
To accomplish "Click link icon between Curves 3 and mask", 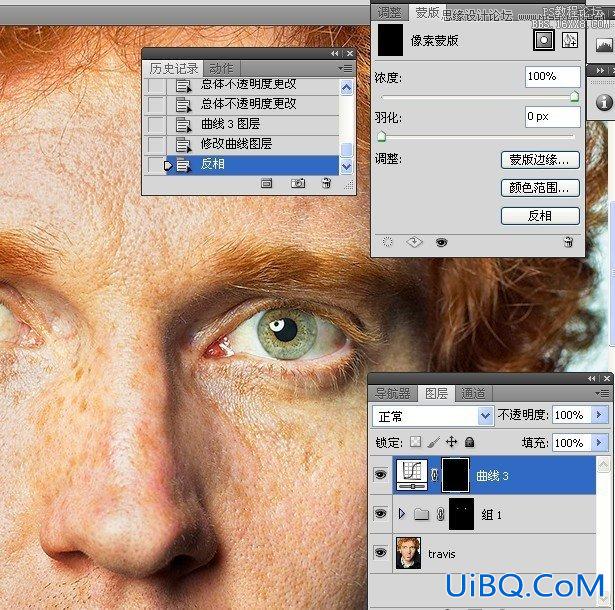I will pos(435,475).
